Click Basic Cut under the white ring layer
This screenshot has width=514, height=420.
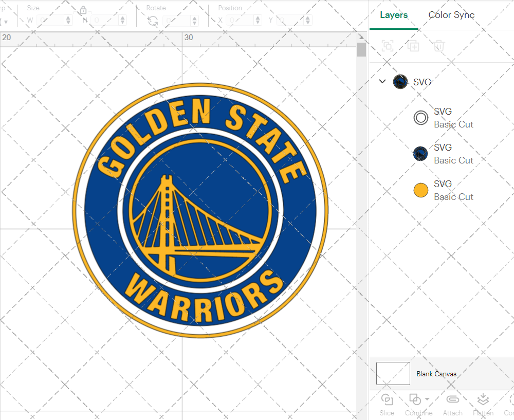(x=454, y=124)
